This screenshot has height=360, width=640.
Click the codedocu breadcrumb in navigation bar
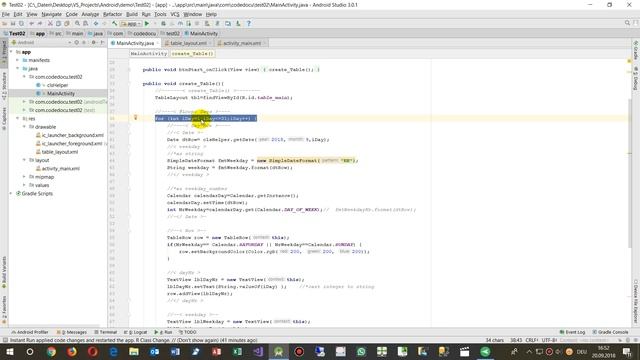tap(142, 33)
